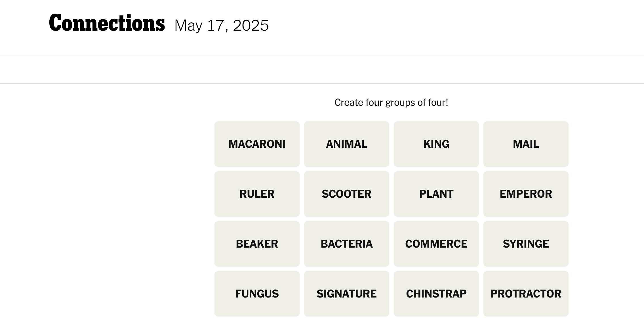Tap the SIGNATURE word card
Image resolution: width=644 pixels, height=329 pixels.
[346, 294]
